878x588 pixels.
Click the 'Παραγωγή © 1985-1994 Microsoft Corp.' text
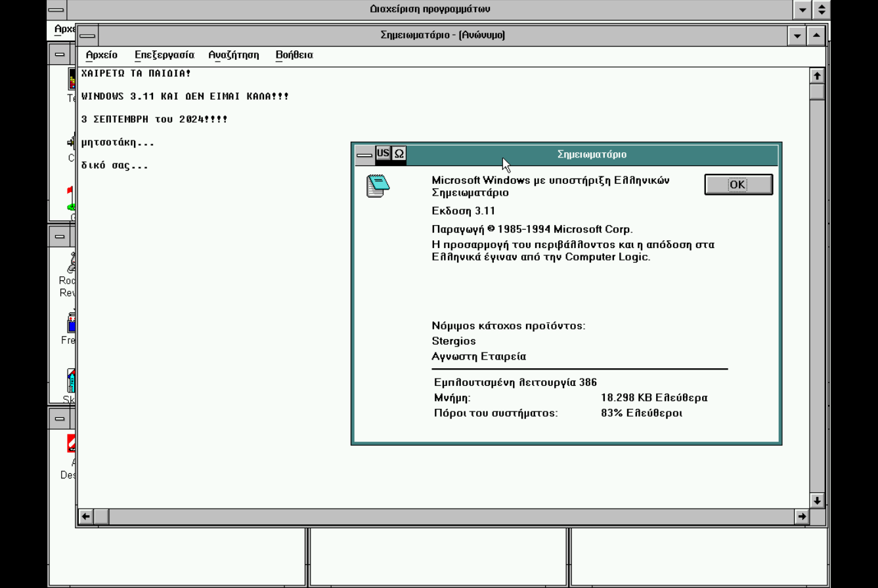coord(532,229)
